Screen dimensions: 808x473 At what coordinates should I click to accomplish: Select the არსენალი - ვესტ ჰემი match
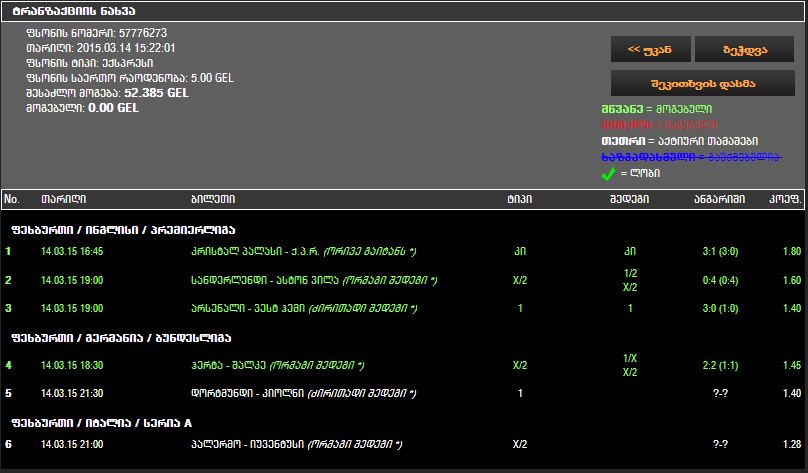304,308
